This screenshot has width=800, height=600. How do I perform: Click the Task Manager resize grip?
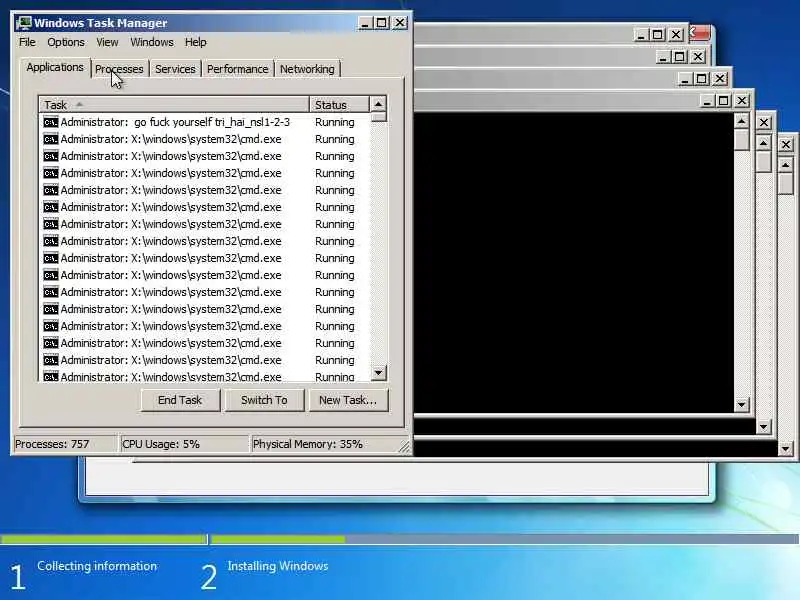pos(404,447)
